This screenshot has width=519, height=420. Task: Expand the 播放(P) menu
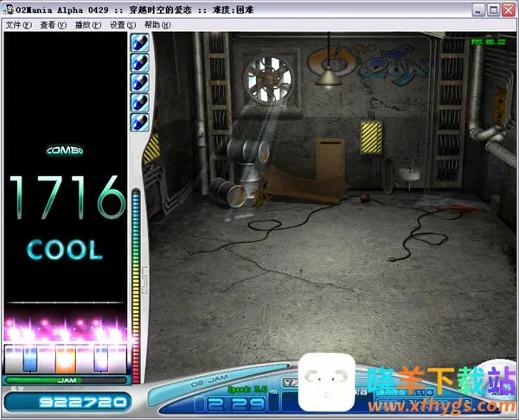(87, 25)
